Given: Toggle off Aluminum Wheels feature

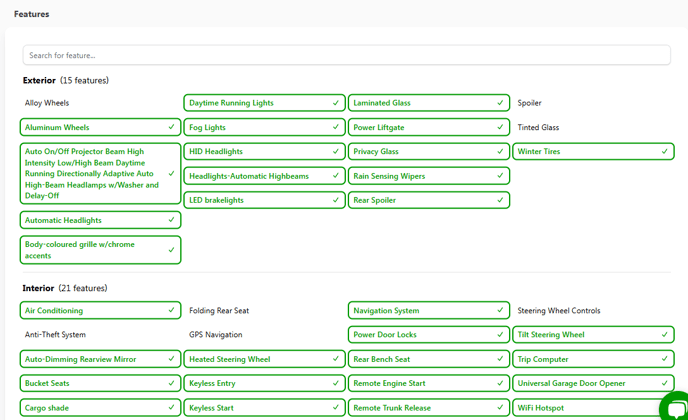Looking at the screenshot, I should [x=100, y=127].
